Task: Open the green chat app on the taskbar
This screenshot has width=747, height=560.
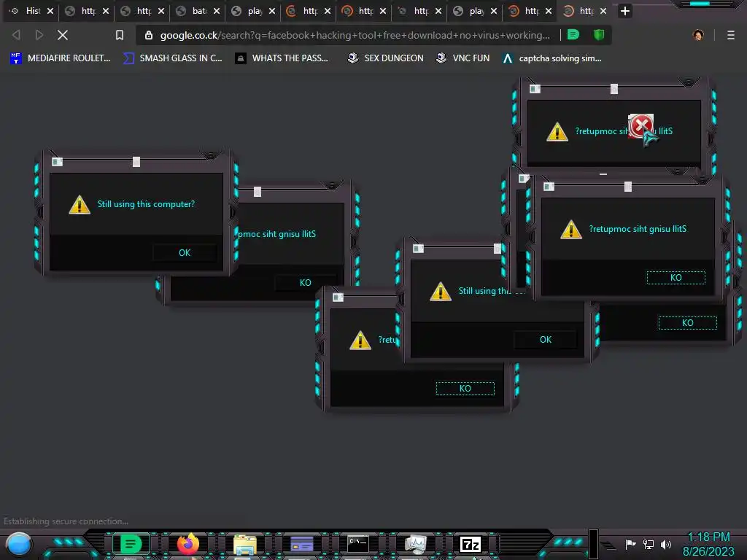Action: pyautogui.click(x=131, y=544)
